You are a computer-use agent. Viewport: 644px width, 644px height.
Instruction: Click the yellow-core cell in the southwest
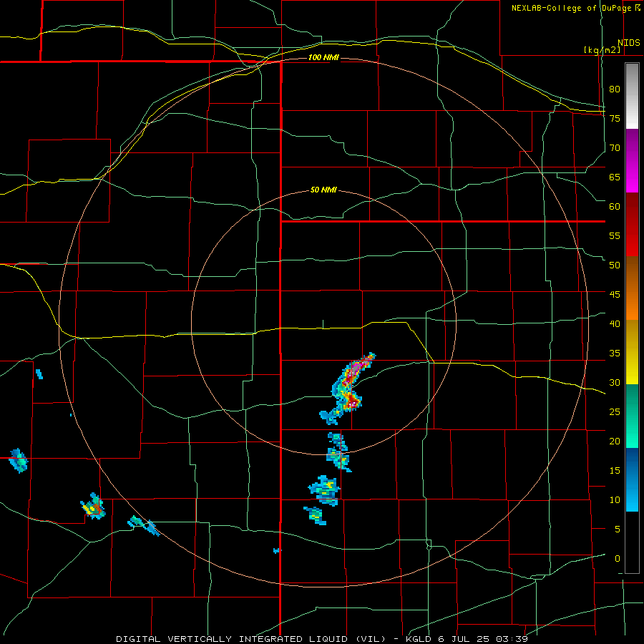click(93, 507)
